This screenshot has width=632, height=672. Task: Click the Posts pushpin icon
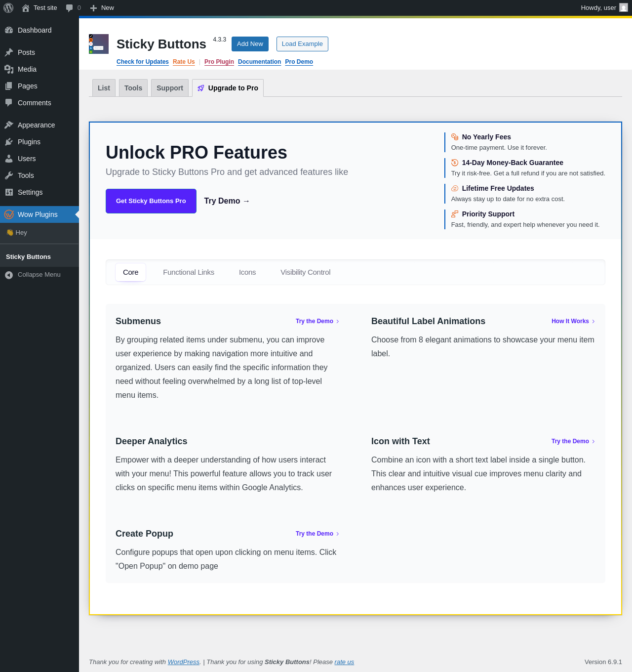pyautogui.click(x=9, y=52)
